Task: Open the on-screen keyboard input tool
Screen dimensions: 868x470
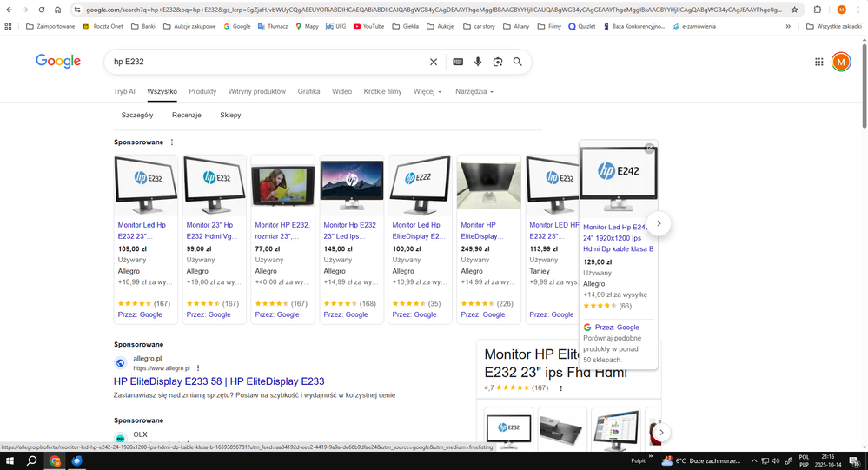Action: (458, 62)
